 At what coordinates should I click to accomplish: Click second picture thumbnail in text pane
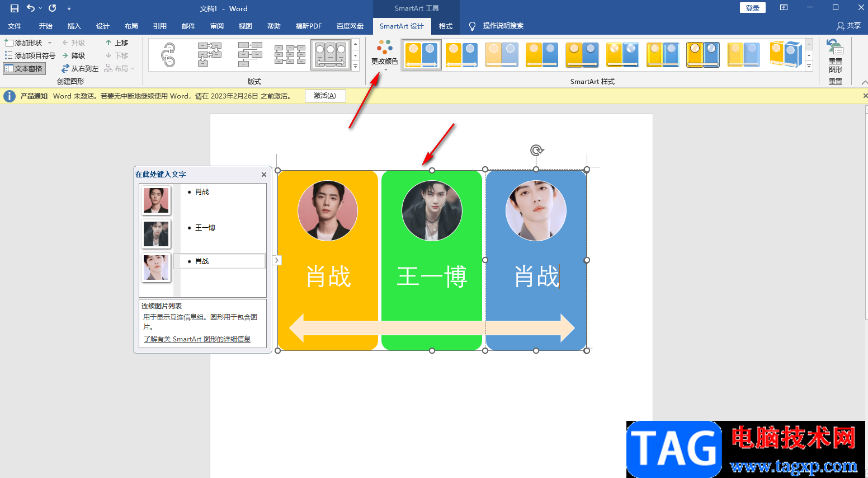click(x=156, y=234)
